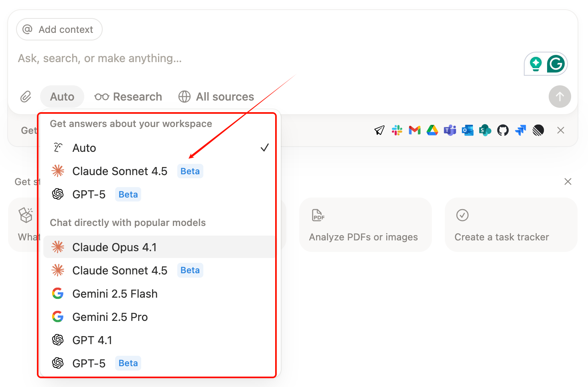The height and width of the screenshot is (387, 588).
Task: Click the Microsoft Teams connector icon
Action: coord(450,130)
